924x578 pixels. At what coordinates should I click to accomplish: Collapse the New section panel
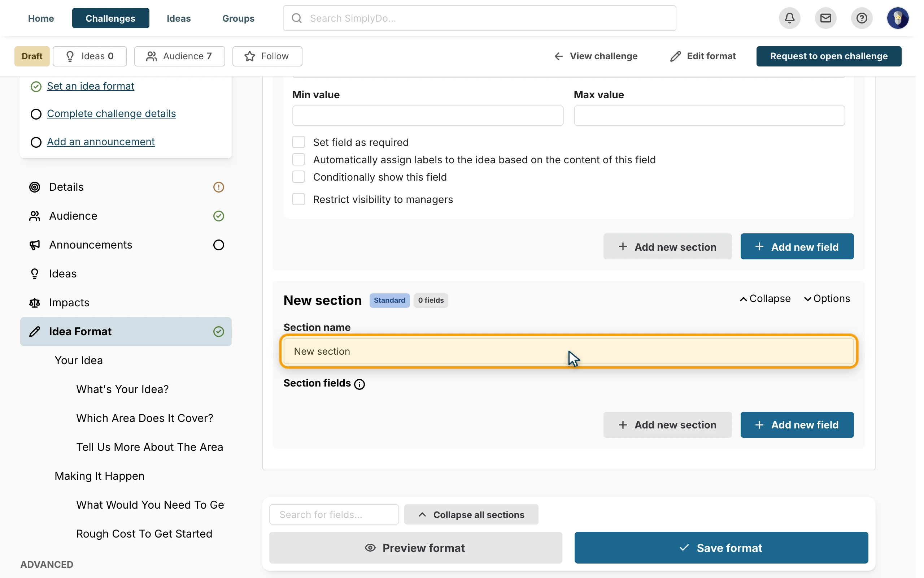765,298
